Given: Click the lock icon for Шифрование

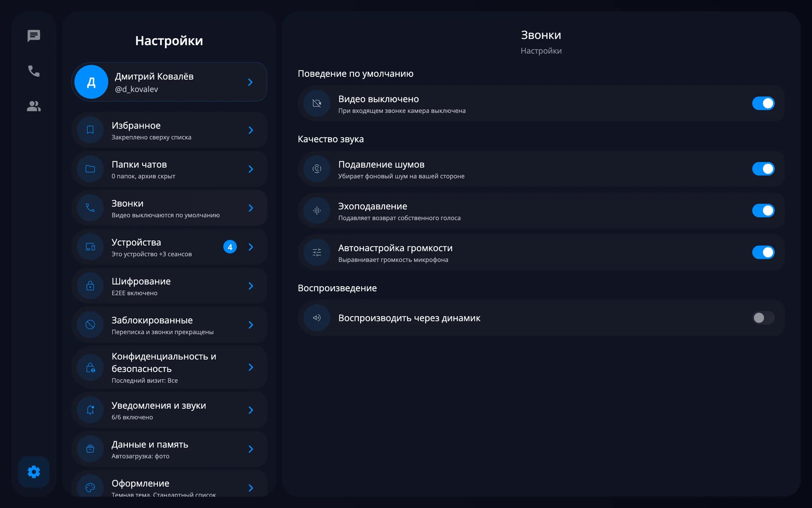Looking at the screenshot, I should [x=90, y=286].
